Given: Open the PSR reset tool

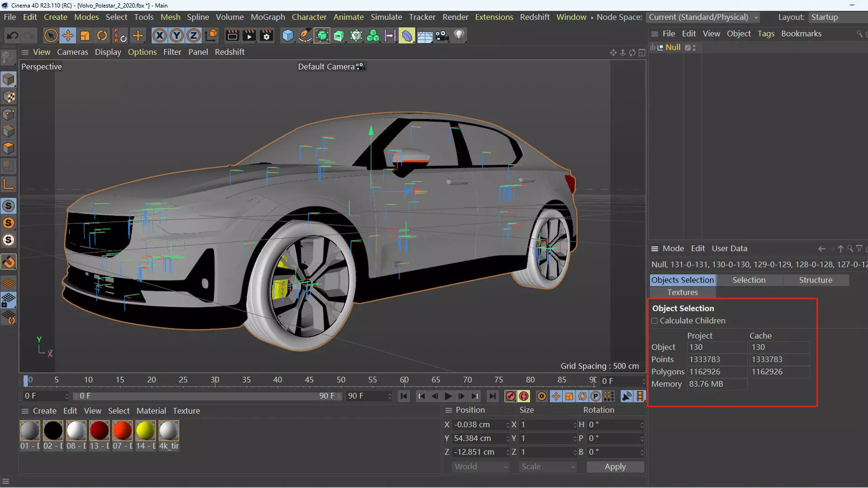Looking at the screenshot, I should [120, 35].
